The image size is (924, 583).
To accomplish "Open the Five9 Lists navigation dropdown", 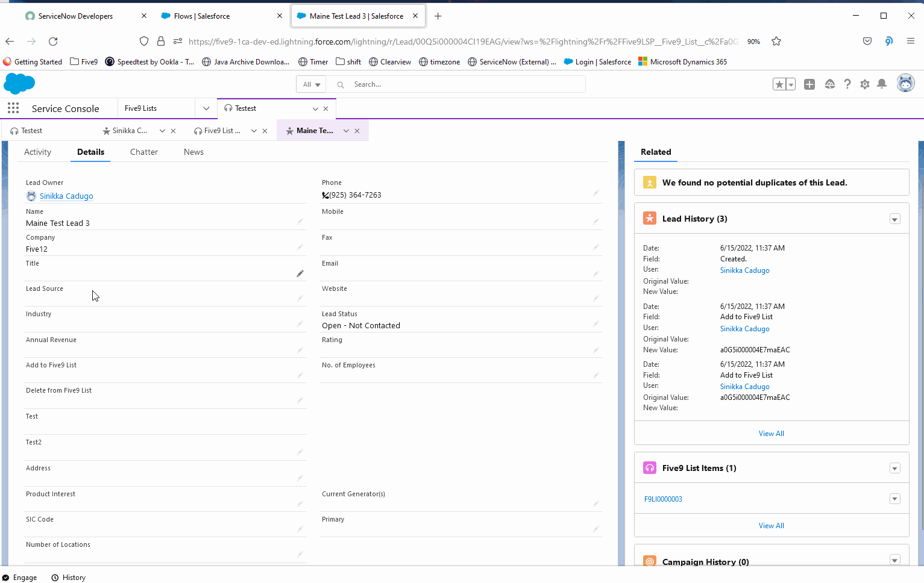I will click(x=206, y=108).
